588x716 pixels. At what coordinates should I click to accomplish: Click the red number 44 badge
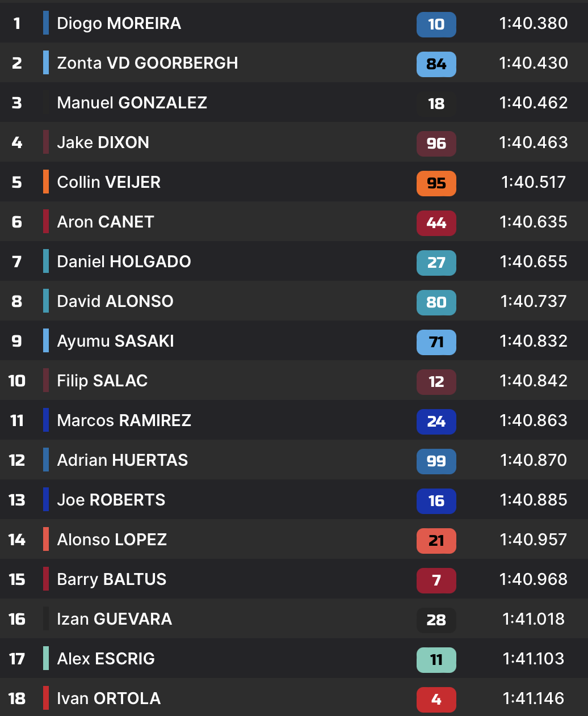pos(436,223)
